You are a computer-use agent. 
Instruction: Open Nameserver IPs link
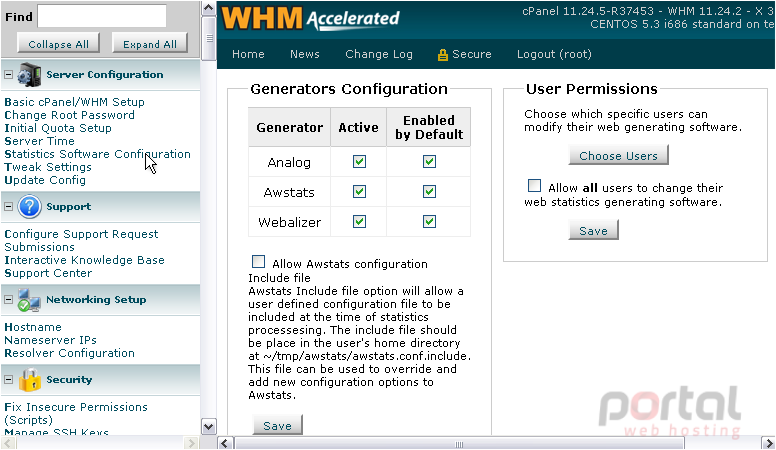[x=50, y=340]
